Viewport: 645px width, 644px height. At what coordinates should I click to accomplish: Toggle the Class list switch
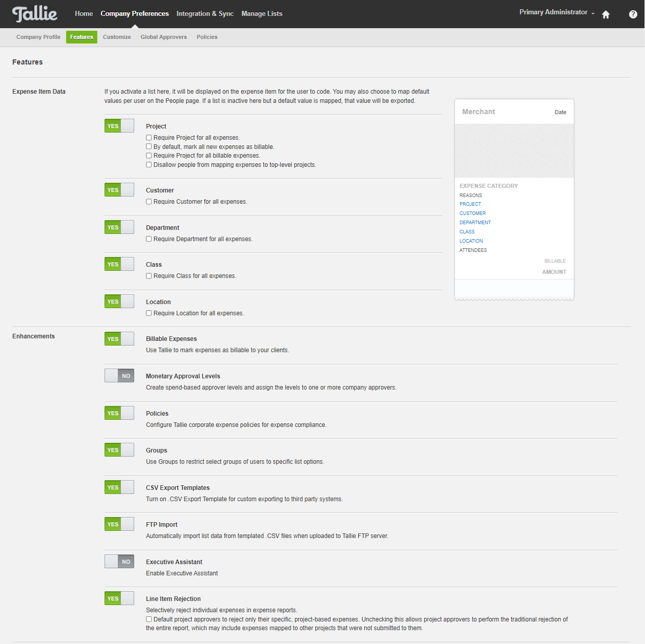click(x=119, y=264)
